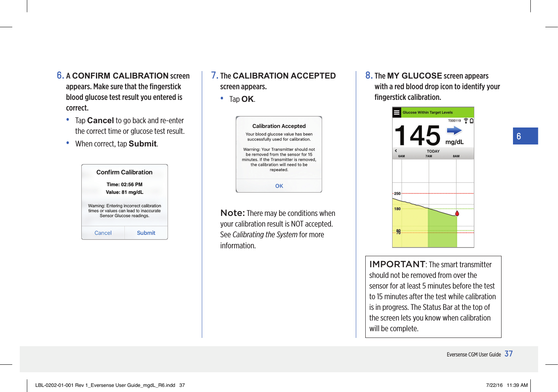
Task: Click the 'CONFIRM CALIBRATION' heading in step 6
Action: tap(120, 76)
